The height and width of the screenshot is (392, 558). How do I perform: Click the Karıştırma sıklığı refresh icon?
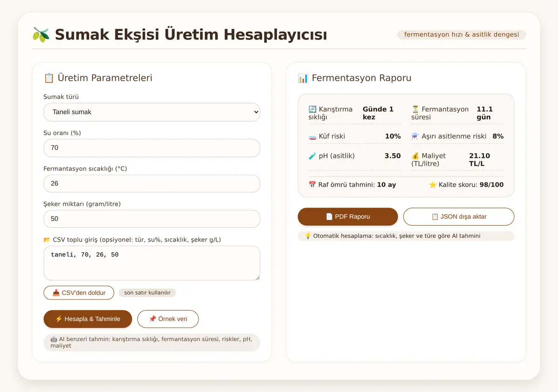[x=312, y=110]
